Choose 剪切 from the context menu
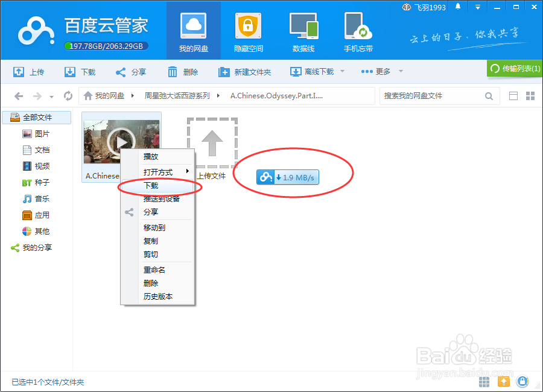543x392 pixels. (159, 254)
